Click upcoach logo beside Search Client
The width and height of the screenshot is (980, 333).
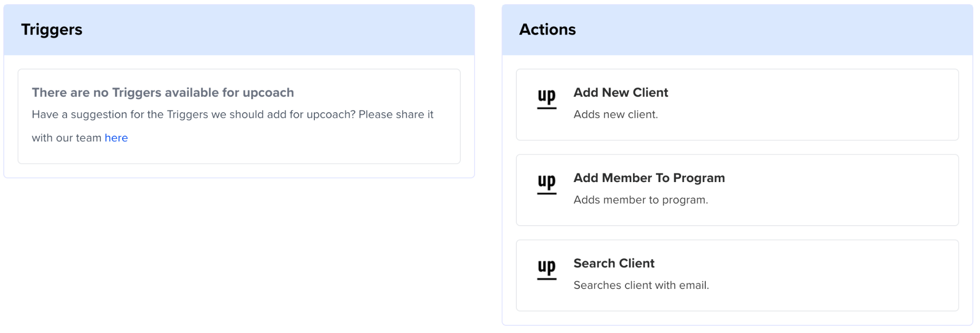click(x=546, y=268)
